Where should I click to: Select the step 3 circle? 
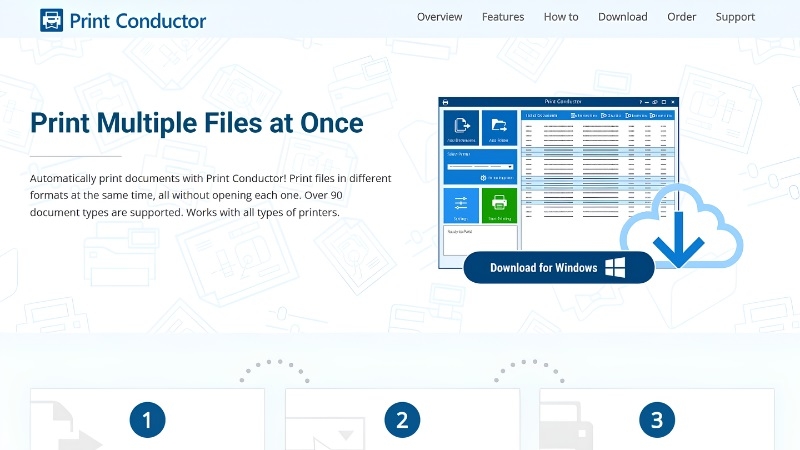657,420
